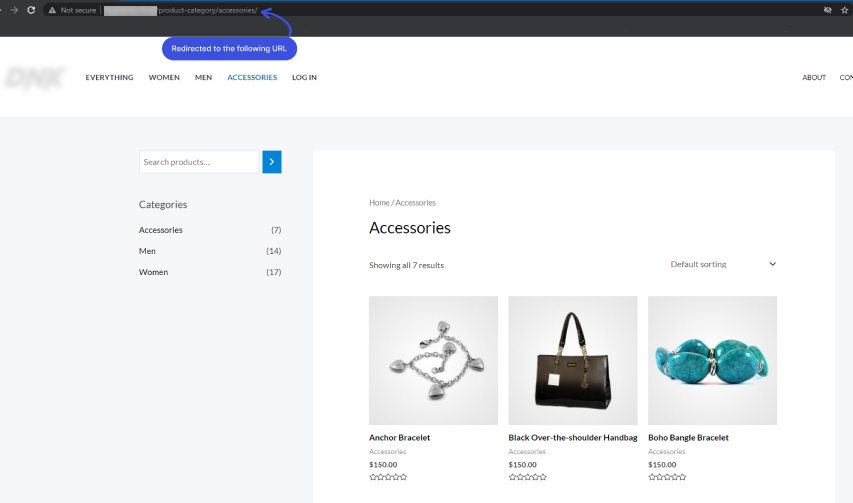Click the Showing all 7 results text

tap(406, 265)
